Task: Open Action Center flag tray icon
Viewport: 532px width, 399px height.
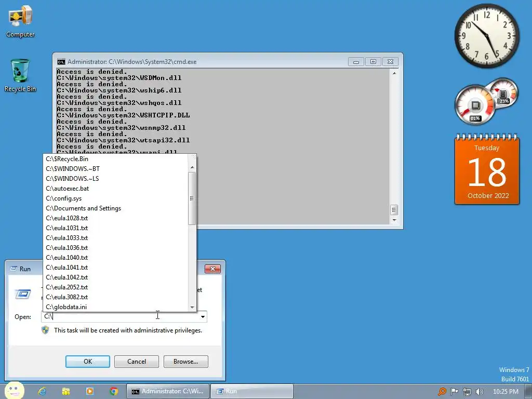Action: (x=454, y=392)
